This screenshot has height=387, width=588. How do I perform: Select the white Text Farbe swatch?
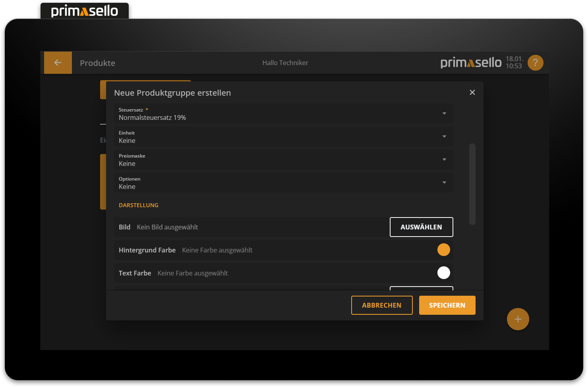coord(443,273)
